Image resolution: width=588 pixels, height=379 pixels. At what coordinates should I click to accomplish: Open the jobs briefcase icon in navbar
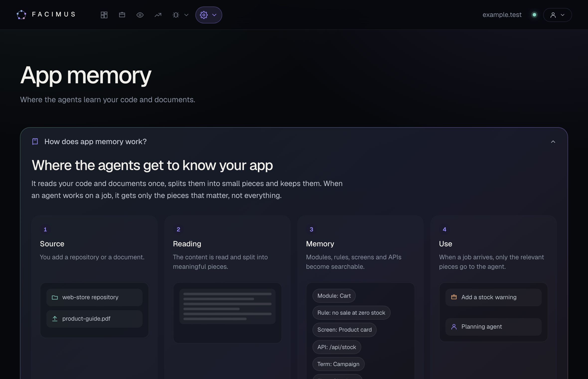122,15
